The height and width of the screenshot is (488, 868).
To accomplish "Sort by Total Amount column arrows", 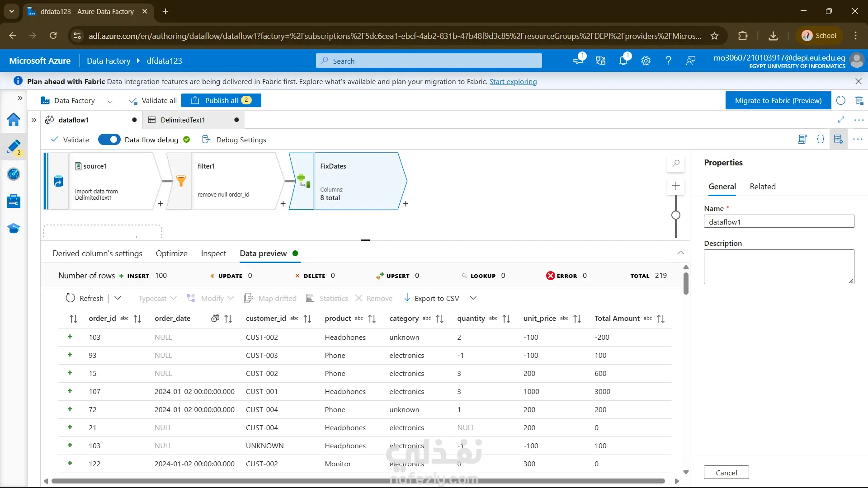I will [x=661, y=319].
